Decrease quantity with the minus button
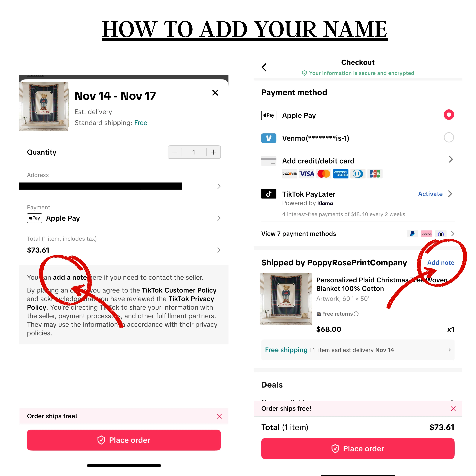The height and width of the screenshot is (476, 476). (174, 152)
